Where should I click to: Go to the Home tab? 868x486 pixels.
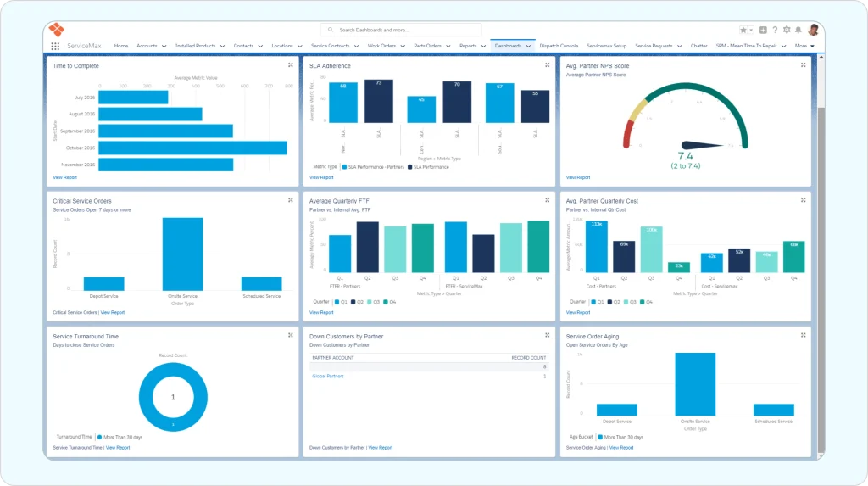pyautogui.click(x=120, y=46)
